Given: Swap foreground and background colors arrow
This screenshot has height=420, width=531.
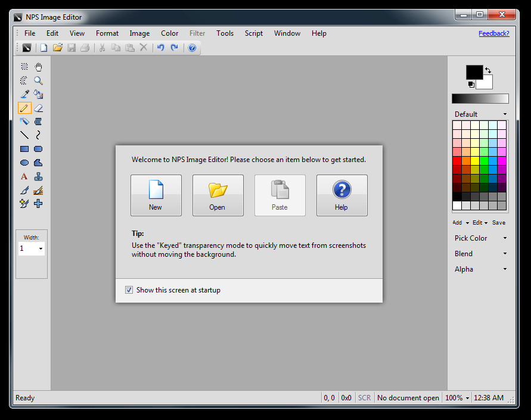Looking at the screenshot, I should point(488,70).
